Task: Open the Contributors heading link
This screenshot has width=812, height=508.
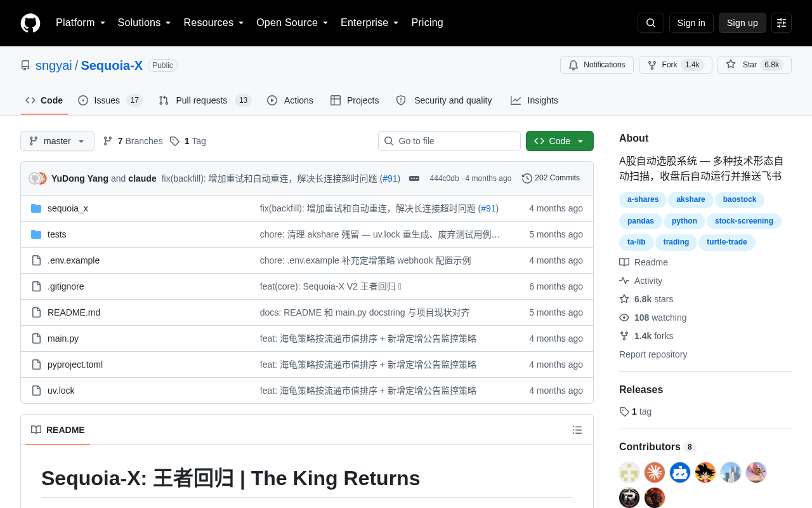Action: [657, 447]
